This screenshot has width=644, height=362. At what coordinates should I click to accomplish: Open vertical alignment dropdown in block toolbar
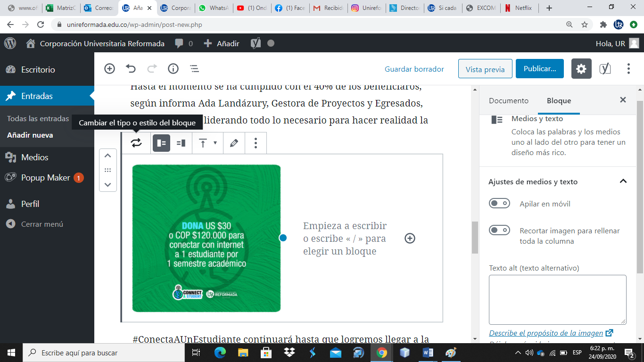click(207, 143)
